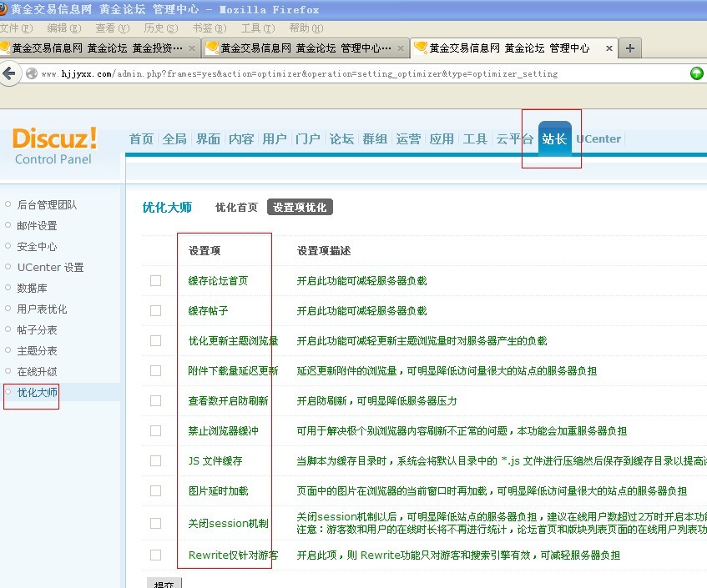The width and height of the screenshot is (707, 588).
Task: Open 邮件设置 in sidebar
Action: tap(37, 226)
